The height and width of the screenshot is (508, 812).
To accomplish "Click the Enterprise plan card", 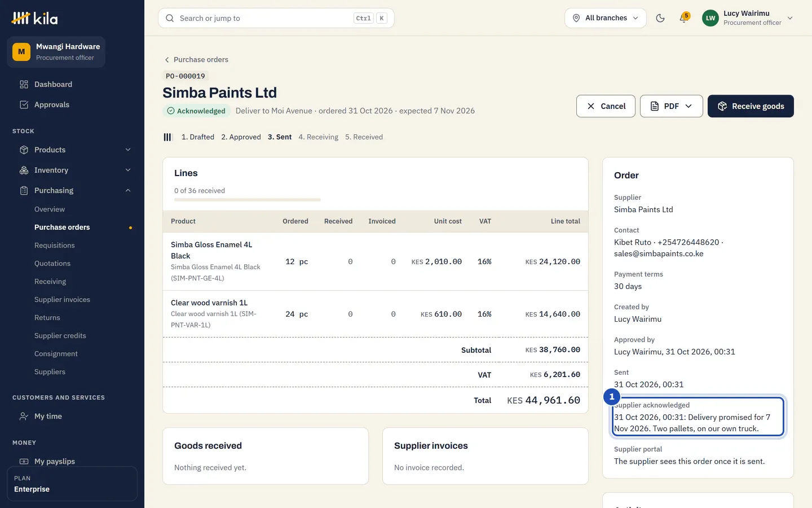I will click(72, 484).
